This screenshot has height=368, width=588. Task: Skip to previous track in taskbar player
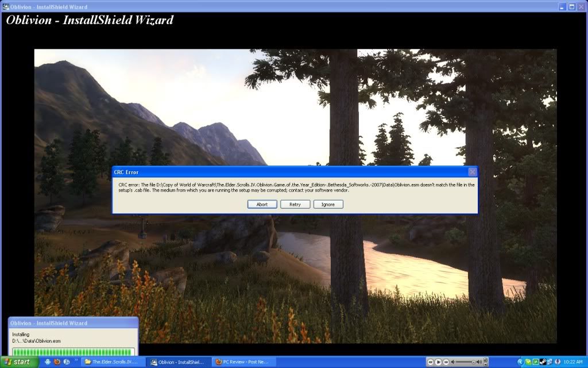pyautogui.click(x=431, y=362)
